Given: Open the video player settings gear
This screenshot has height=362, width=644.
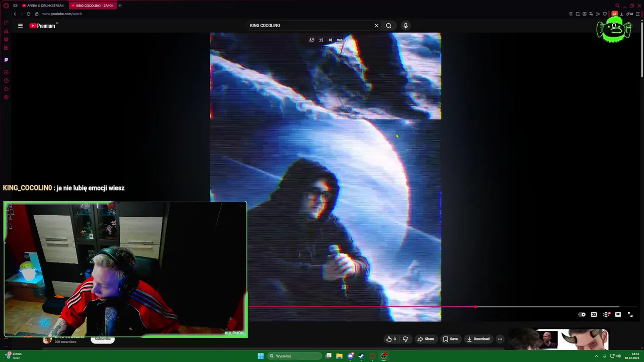Looking at the screenshot, I should (x=606, y=315).
